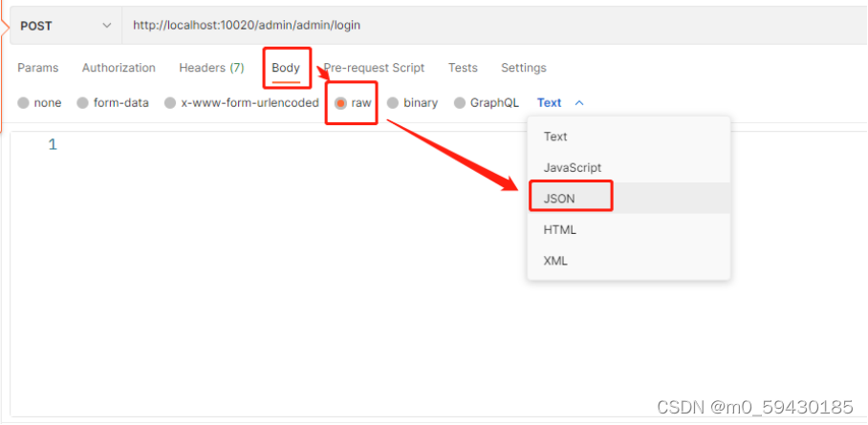Pick XML in the format list
The height and width of the screenshot is (425, 868).
click(629, 261)
